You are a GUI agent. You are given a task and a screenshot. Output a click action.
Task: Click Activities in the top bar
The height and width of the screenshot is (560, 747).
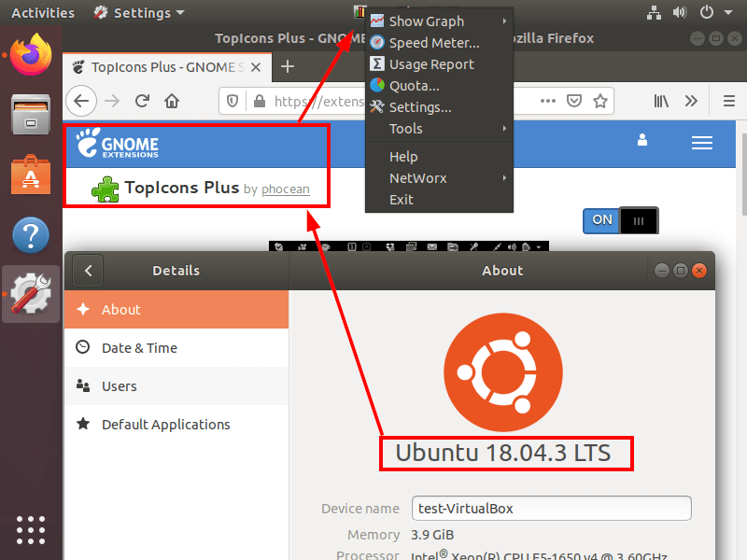click(x=43, y=13)
